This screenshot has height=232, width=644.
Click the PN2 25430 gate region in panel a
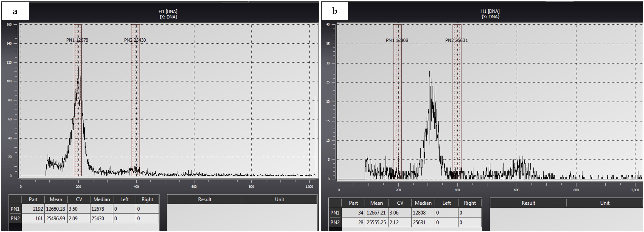pos(136,100)
